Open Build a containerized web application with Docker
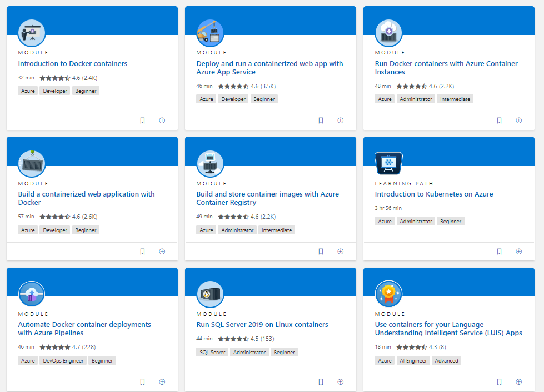The width and height of the screenshot is (544, 392). point(86,198)
